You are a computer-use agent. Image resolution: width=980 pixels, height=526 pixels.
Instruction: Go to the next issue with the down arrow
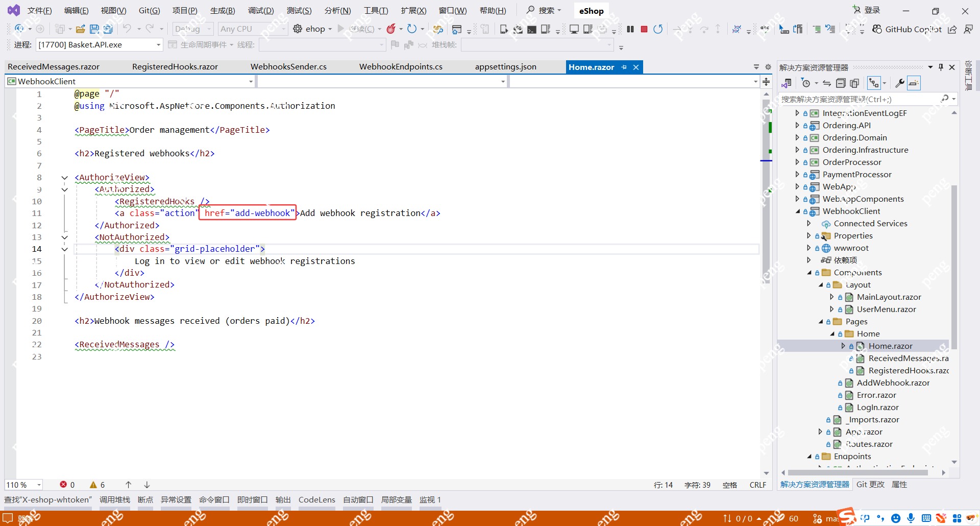pyautogui.click(x=146, y=485)
